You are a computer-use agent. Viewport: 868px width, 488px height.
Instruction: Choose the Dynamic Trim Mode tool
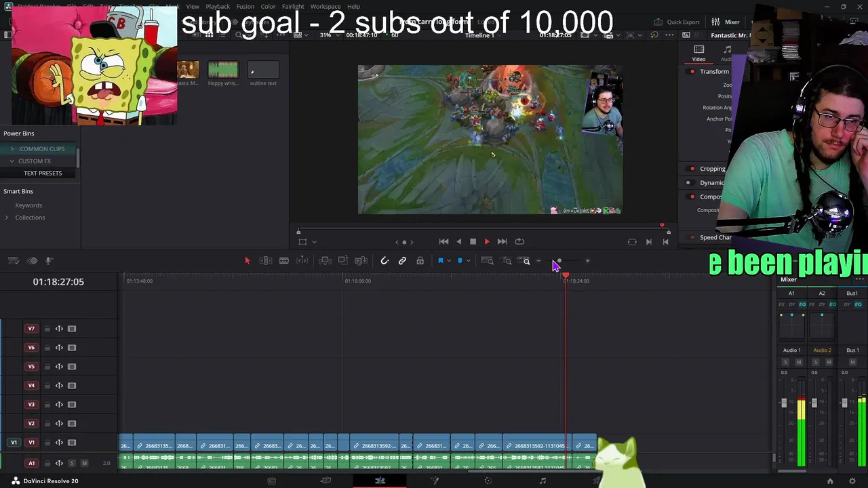click(x=284, y=261)
